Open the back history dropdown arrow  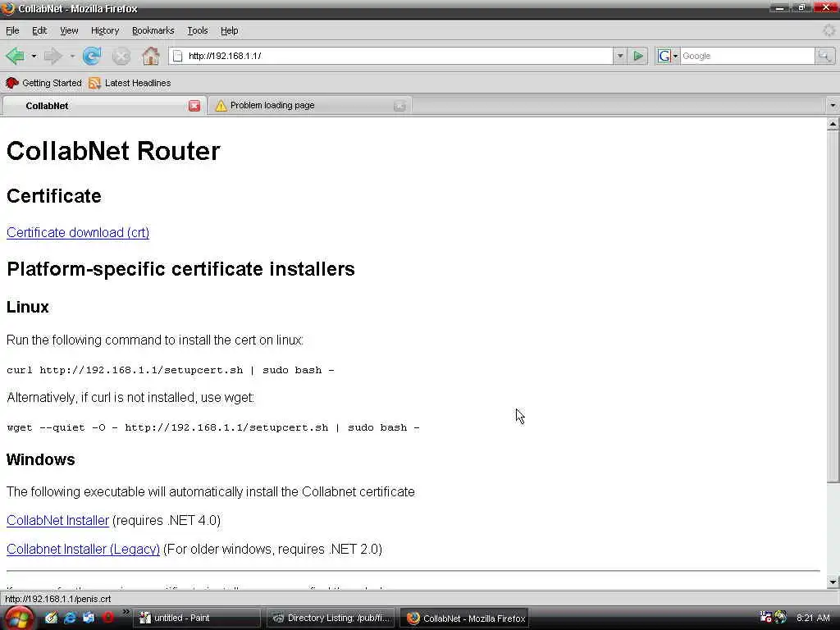(34, 56)
